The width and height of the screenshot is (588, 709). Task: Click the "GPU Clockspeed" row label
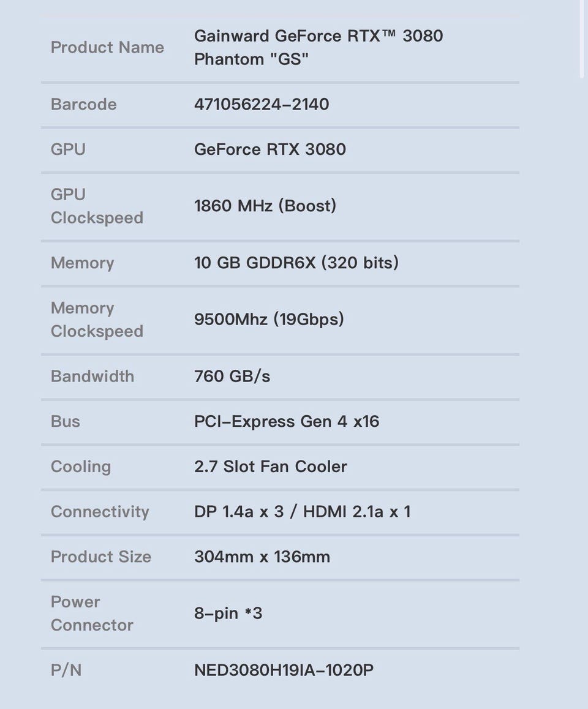click(x=97, y=206)
